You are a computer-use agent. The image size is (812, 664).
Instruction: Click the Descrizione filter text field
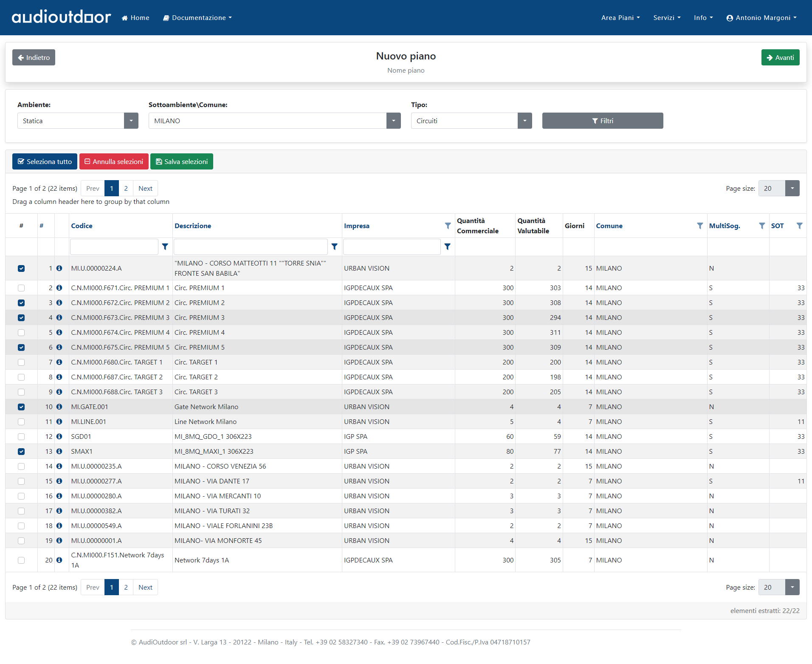251,247
